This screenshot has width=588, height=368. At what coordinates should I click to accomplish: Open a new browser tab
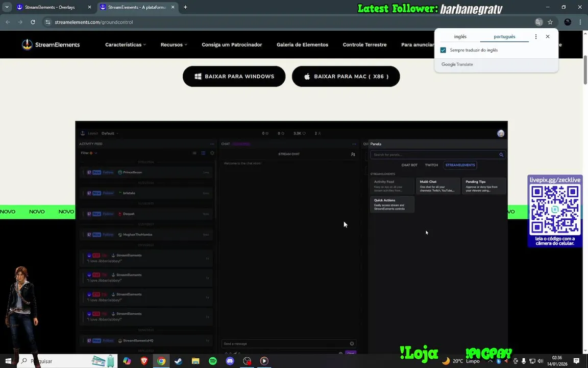tap(185, 7)
